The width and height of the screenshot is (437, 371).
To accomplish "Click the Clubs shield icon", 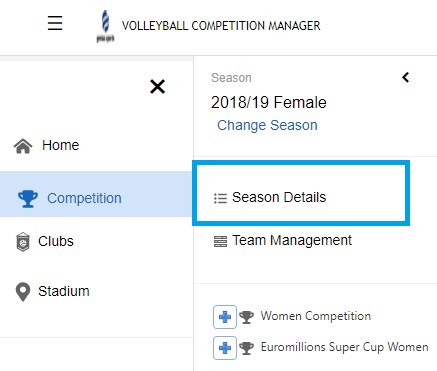I will [23, 242].
